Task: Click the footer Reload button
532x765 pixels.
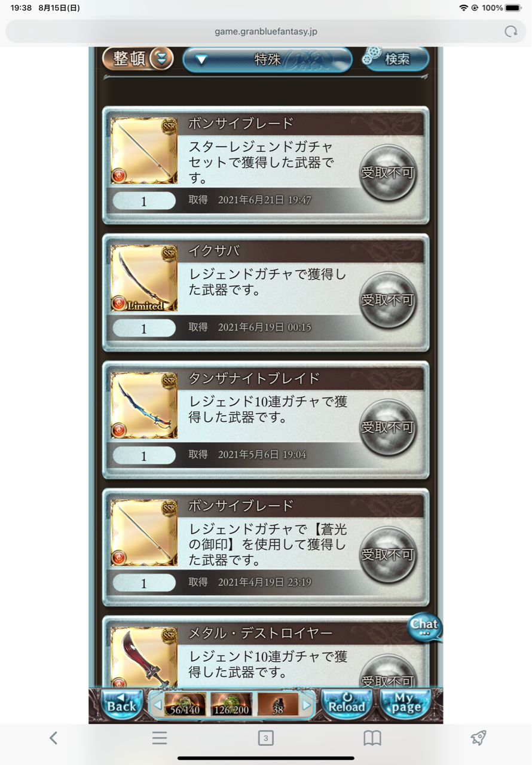Action: [347, 704]
